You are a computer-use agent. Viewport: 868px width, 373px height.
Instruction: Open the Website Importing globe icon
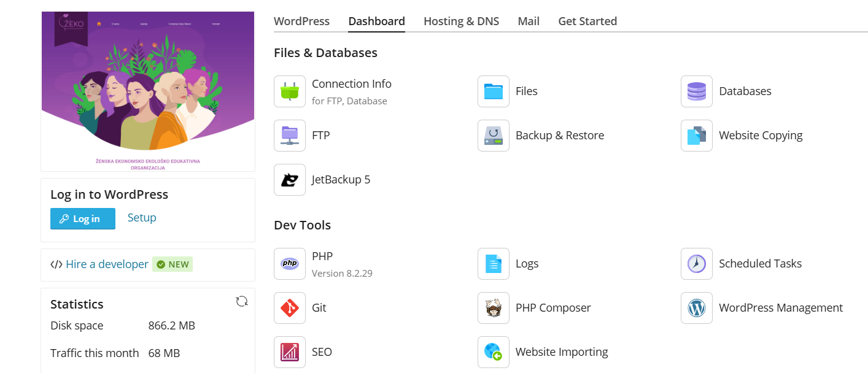tap(494, 352)
